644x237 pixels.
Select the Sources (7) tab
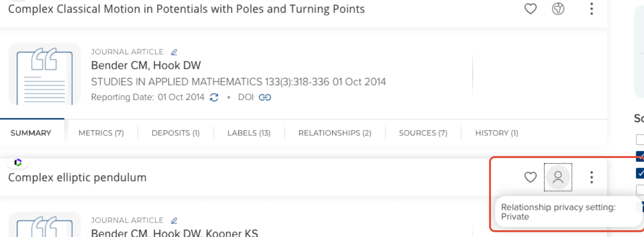pyautogui.click(x=423, y=133)
